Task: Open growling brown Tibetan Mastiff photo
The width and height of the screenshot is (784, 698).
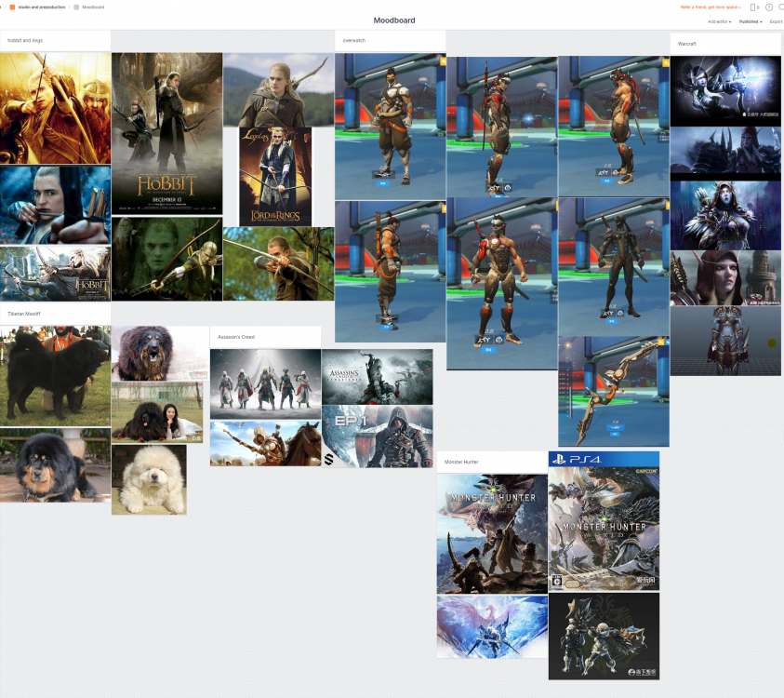Action: point(161,354)
